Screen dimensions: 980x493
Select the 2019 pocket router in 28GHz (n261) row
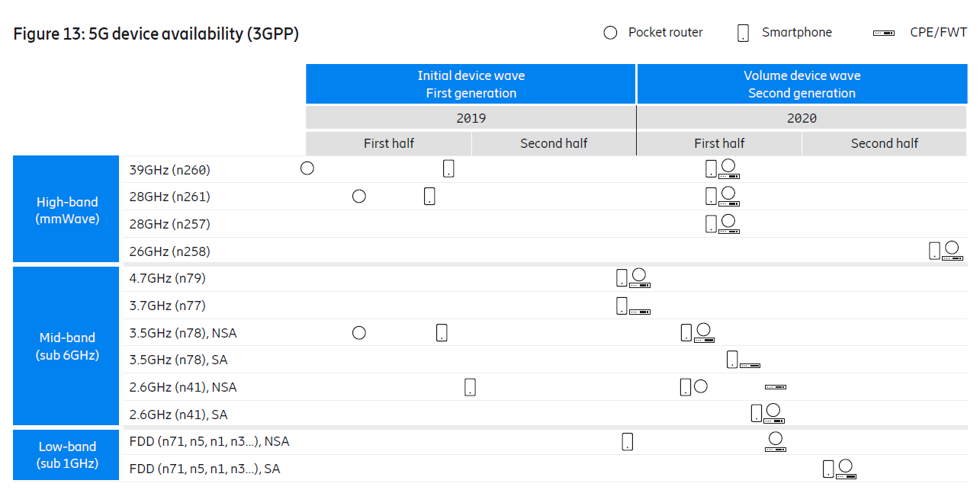(x=359, y=197)
